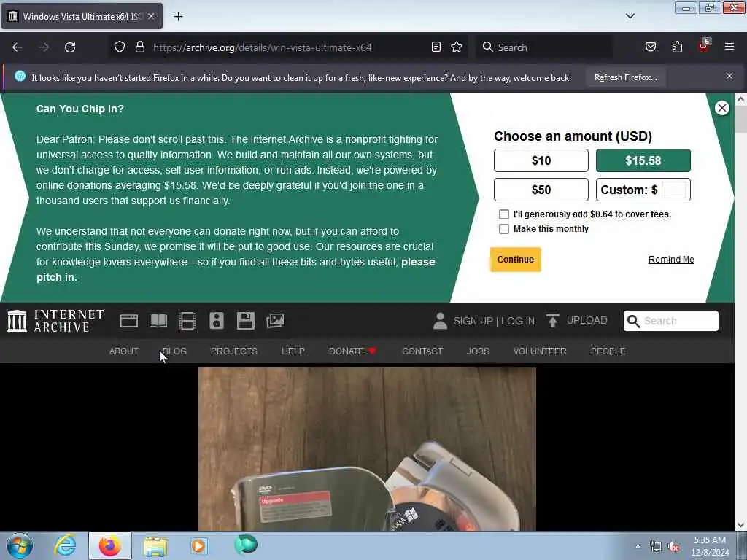
Task: Open the PROJECTS menu item
Action: coord(234,351)
